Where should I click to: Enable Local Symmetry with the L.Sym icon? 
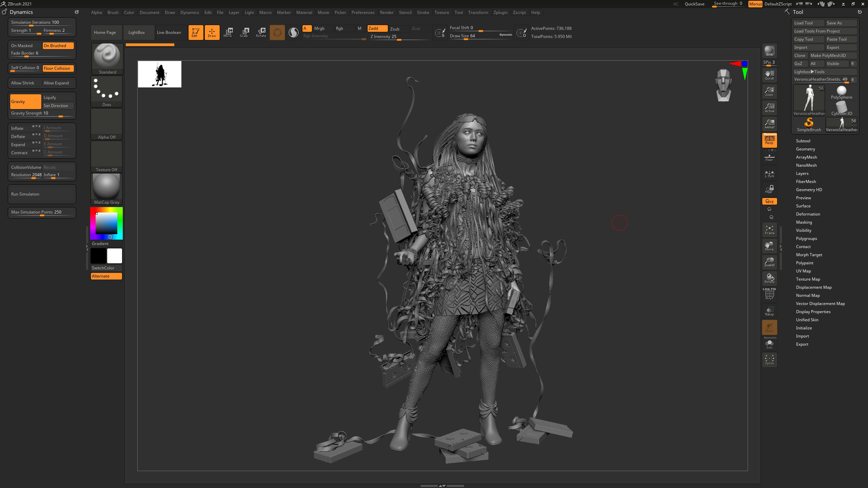pos(769,173)
